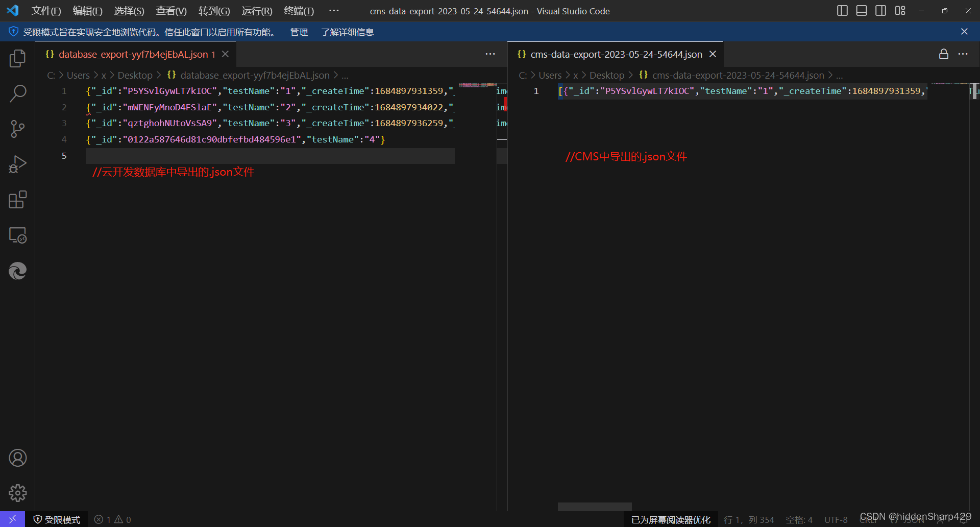The height and width of the screenshot is (527, 980).
Task: Toggle the primary sidebar layout icon
Action: pos(842,11)
